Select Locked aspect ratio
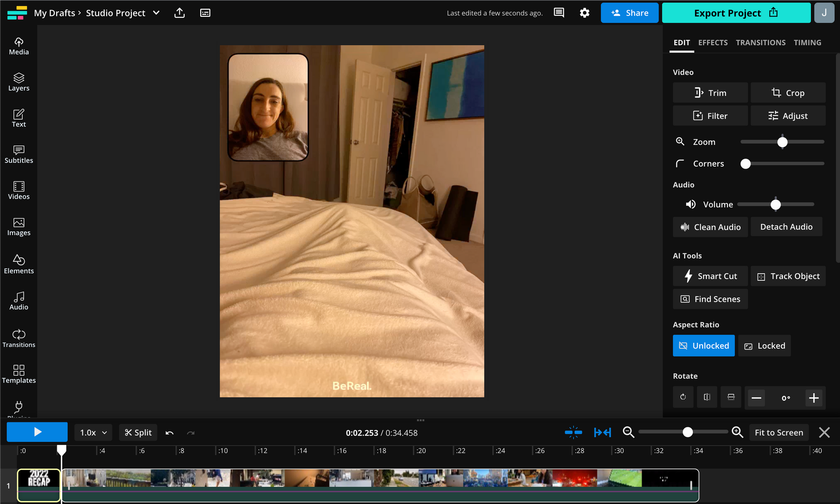The height and width of the screenshot is (504, 840). [764, 345]
